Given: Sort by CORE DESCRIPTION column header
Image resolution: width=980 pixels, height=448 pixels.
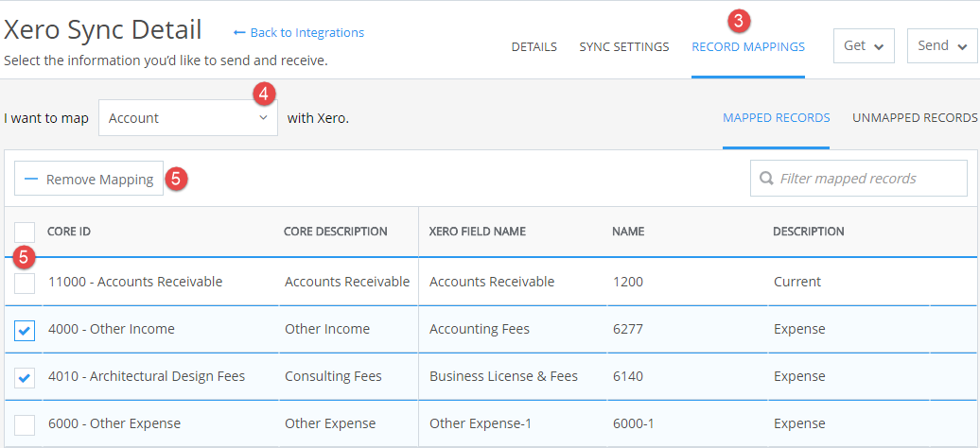Looking at the screenshot, I should pos(336,232).
